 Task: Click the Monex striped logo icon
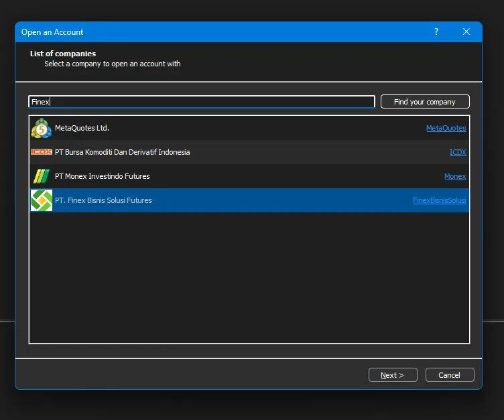click(x=41, y=176)
